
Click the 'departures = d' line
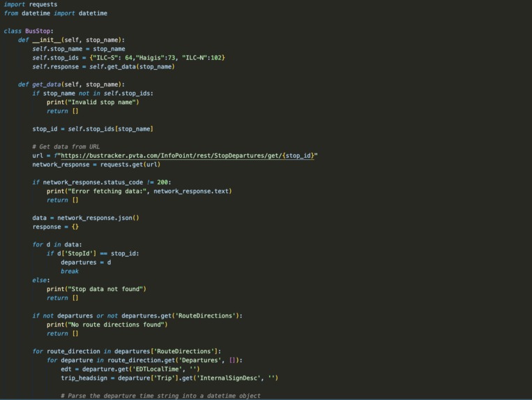86,262
